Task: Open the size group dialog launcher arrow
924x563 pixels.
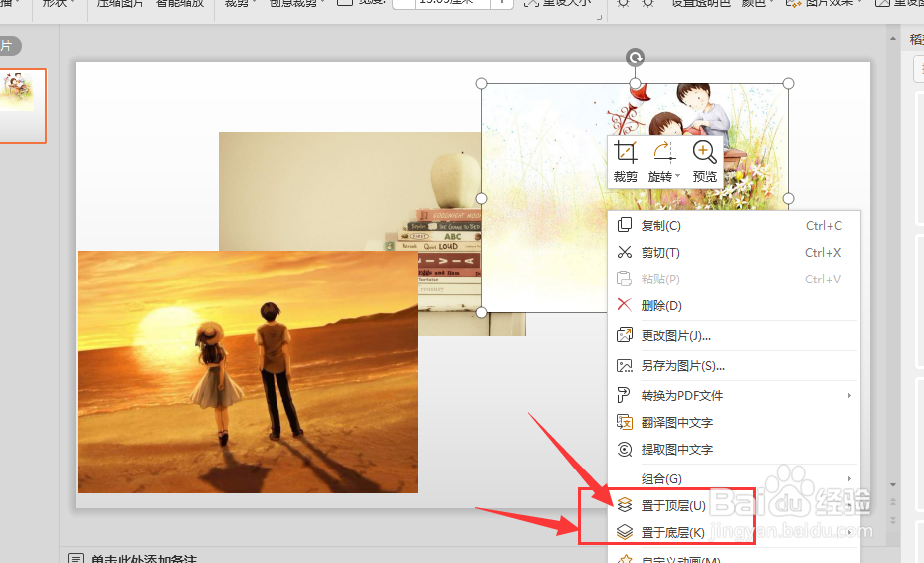Action: click(599, 17)
